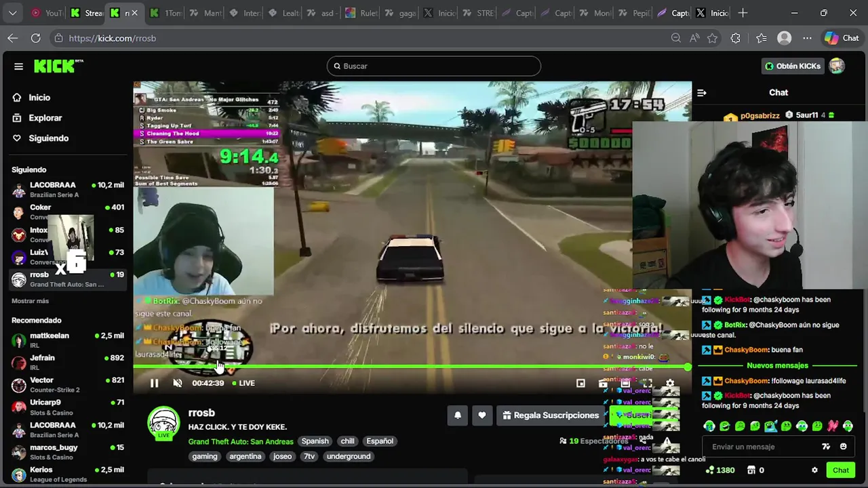Open tab search dropdown arrow
The width and height of the screenshot is (868, 488).
click(14, 13)
